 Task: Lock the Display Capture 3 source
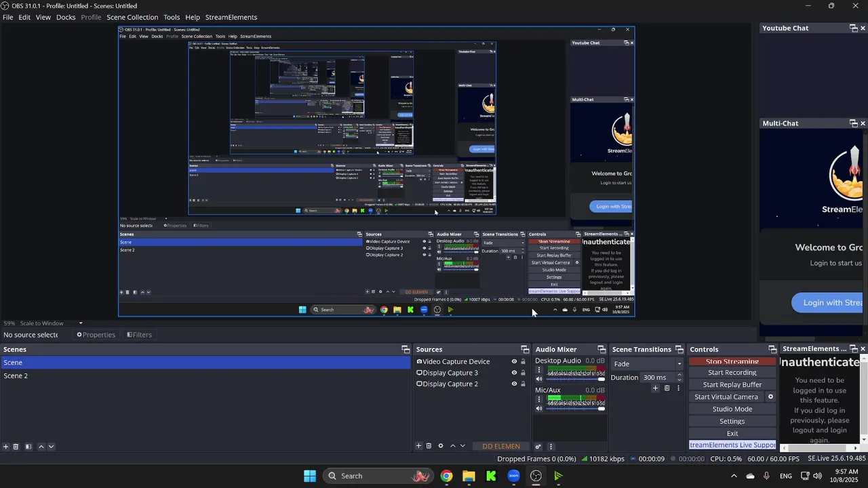[523, 373]
